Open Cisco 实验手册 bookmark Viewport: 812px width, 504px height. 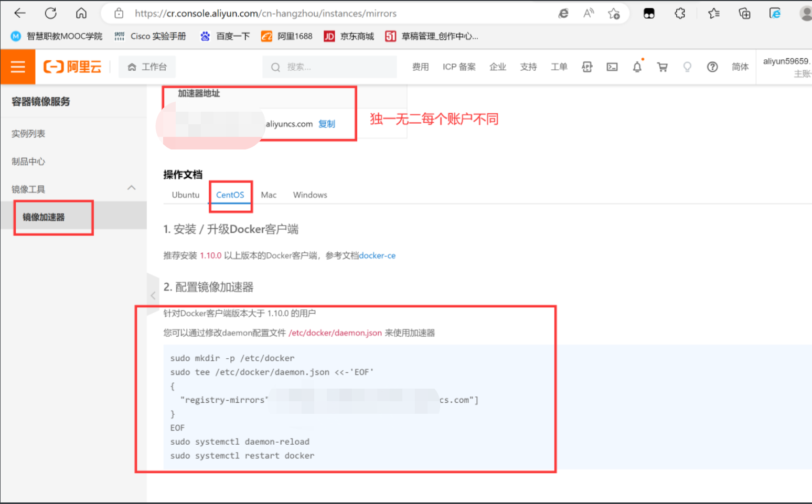tap(150, 36)
